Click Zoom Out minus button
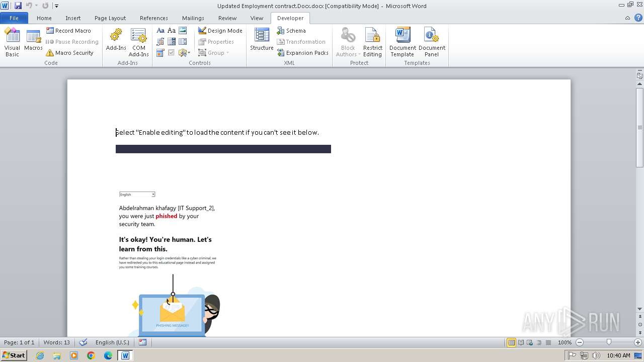This screenshot has width=644, height=362. 580,342
